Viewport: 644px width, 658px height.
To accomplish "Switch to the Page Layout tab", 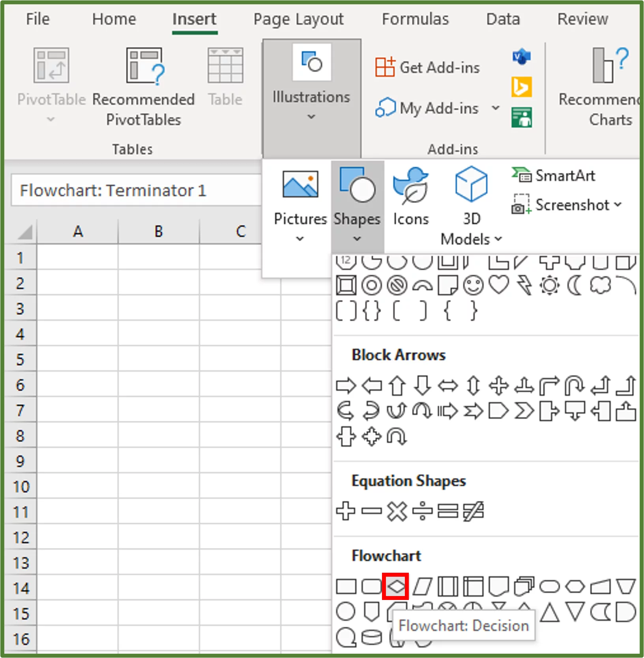I will 298,19.
